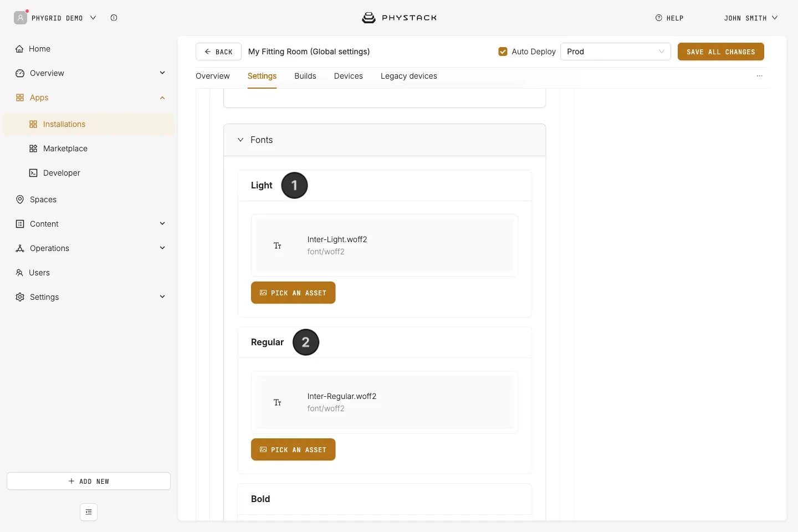Open the Prod environment dropdown
This screenshot has width=798, height=532.
point(616,52)
